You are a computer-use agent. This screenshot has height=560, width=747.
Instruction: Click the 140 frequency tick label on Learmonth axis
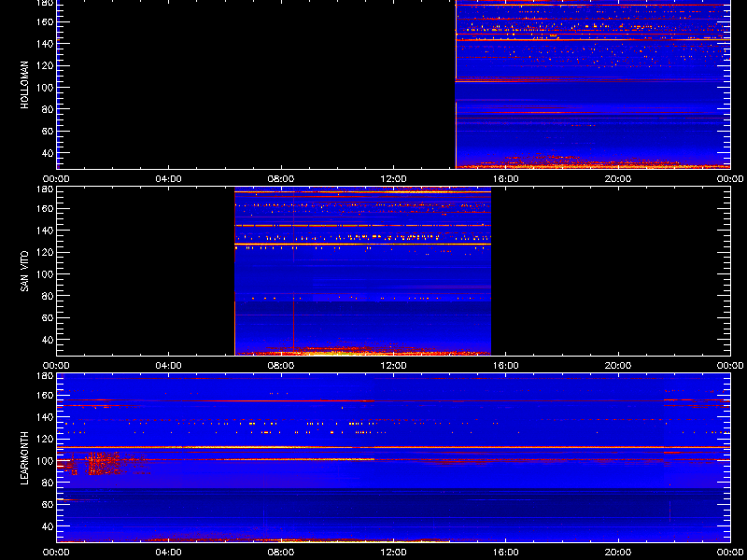tap(46, 417)
